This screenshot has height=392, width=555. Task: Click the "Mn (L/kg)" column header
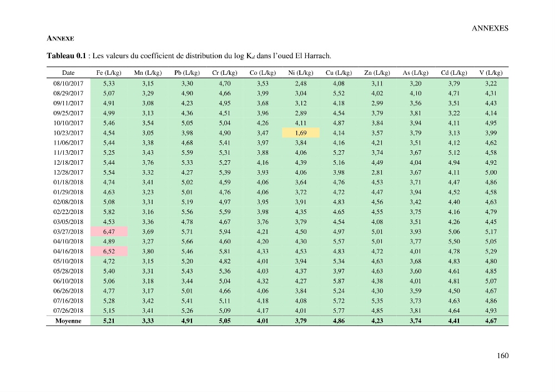[x=148, y=73]
